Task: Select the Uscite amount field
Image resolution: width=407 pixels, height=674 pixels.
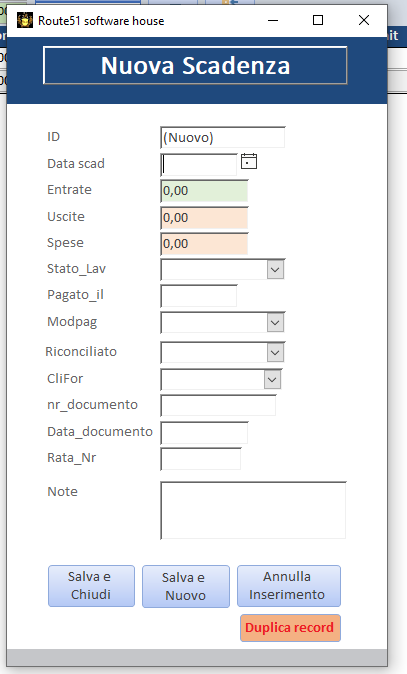Action: (204, 218)
